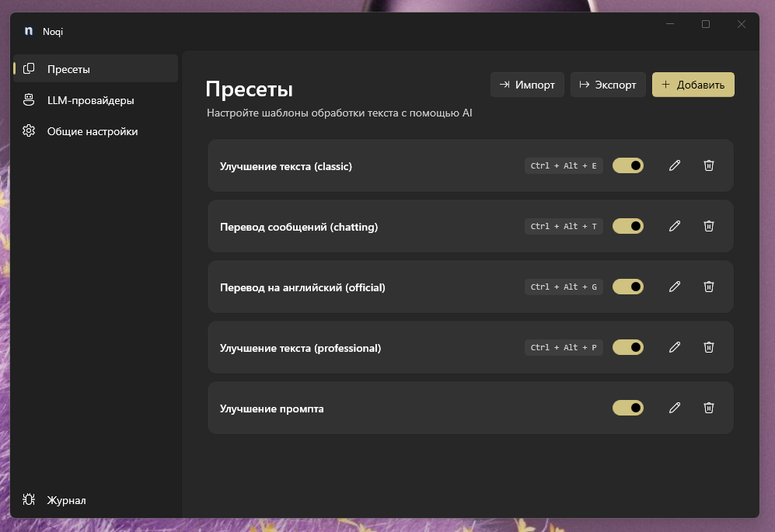Click the trash icon for Улучшение текста (professional)

pyautogui.click(x=708, y=347)
